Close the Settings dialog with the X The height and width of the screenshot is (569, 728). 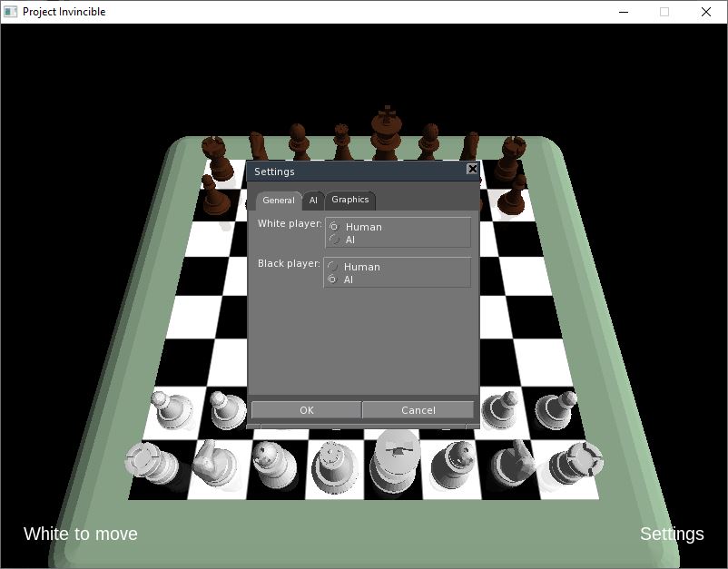[x=472, y=170]
